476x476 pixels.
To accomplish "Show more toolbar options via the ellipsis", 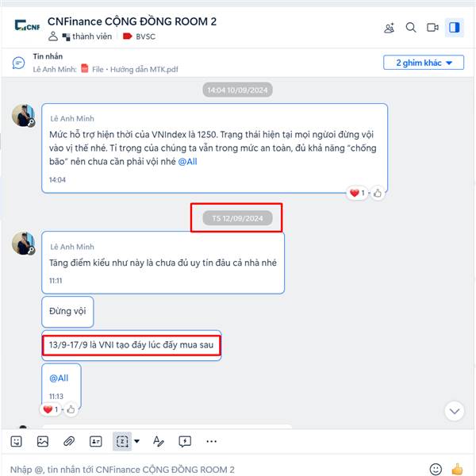I will (211, 441).
